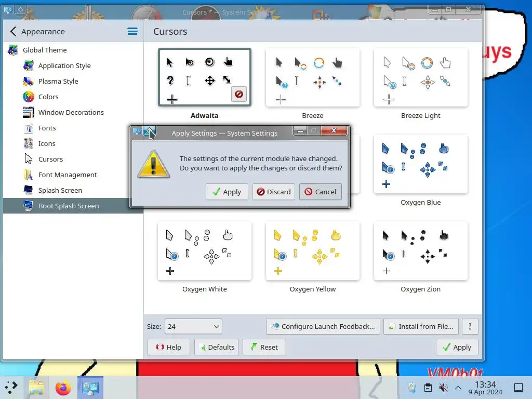Select Cursors in the sidebar
The width and height of the screenshot is (532, 399).
[x=73, y=159]
